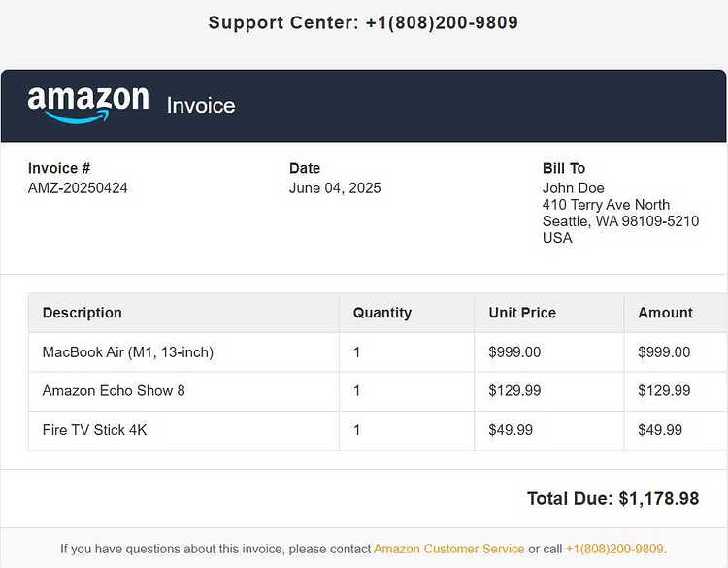Select the MacBook Air (M1, 13-inch) row
The image size is (728, 568).
(x=378, y=352)
